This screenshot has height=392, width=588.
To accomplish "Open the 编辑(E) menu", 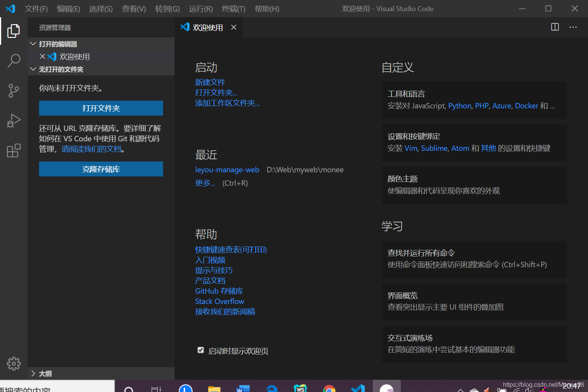I will click(x=69, y=8).
